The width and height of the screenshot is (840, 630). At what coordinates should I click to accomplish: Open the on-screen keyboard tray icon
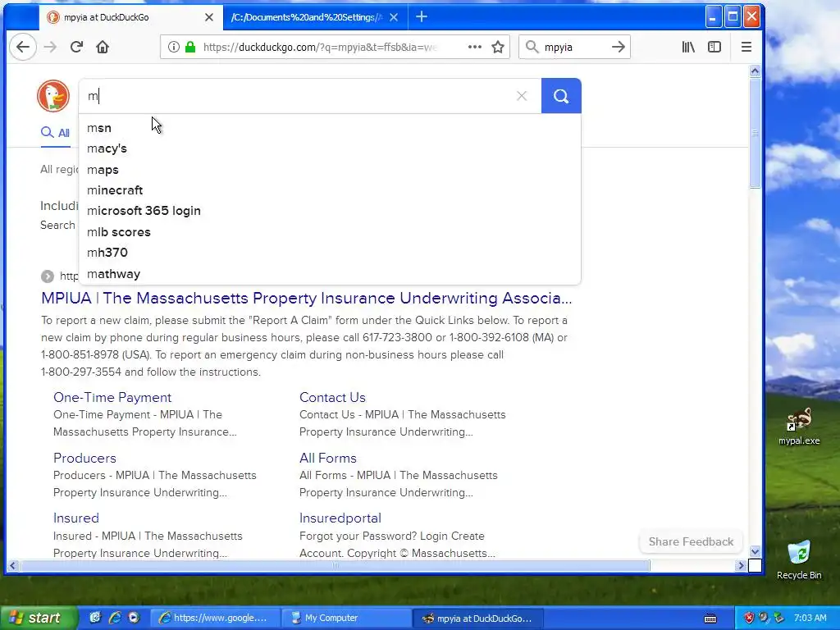tap(710, 619)
